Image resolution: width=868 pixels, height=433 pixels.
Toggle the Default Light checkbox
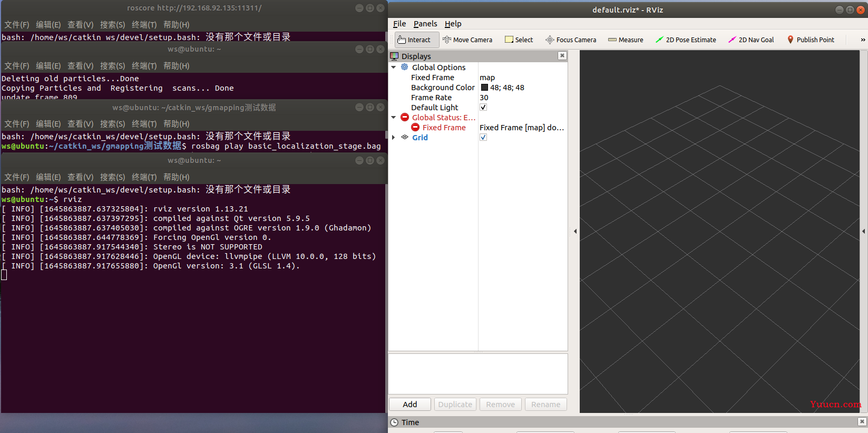coord(483,107)
